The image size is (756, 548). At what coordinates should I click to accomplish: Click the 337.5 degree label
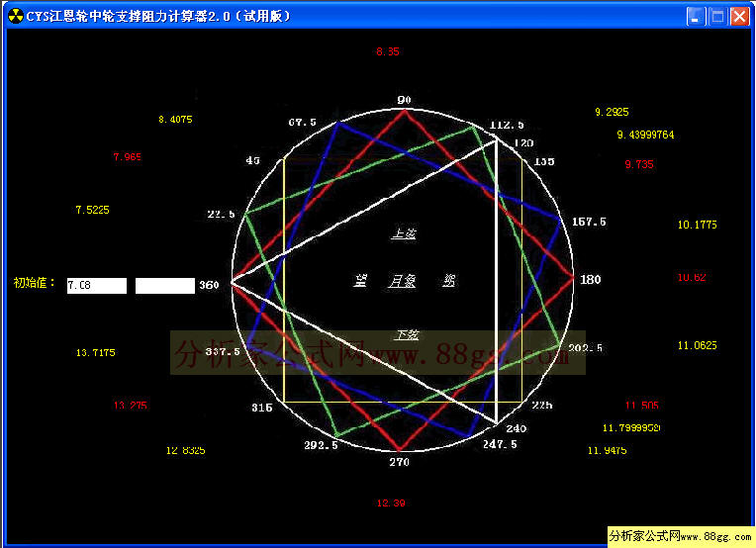pyautogui.click(x=223, y=352)
